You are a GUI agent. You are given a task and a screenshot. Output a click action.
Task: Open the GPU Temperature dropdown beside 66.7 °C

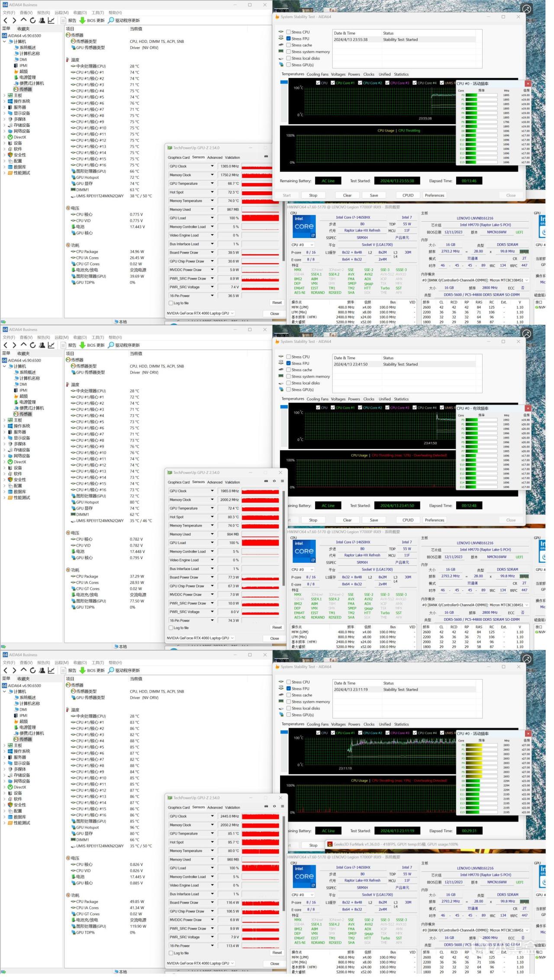(212, 184)
